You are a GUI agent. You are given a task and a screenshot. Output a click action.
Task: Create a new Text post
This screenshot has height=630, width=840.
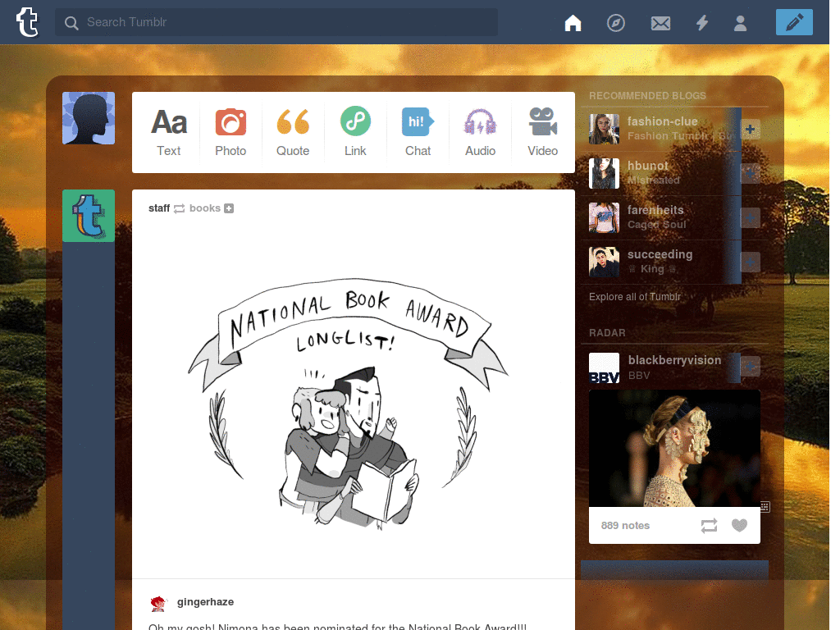click(x=169, y=132)
